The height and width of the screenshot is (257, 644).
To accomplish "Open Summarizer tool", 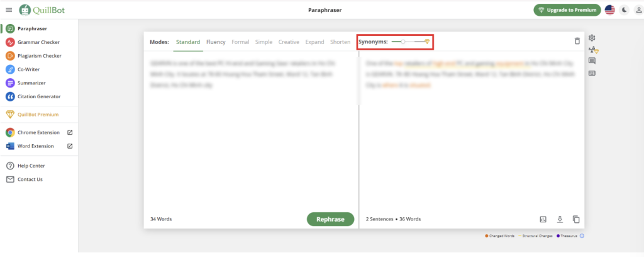I will (31, 83).
